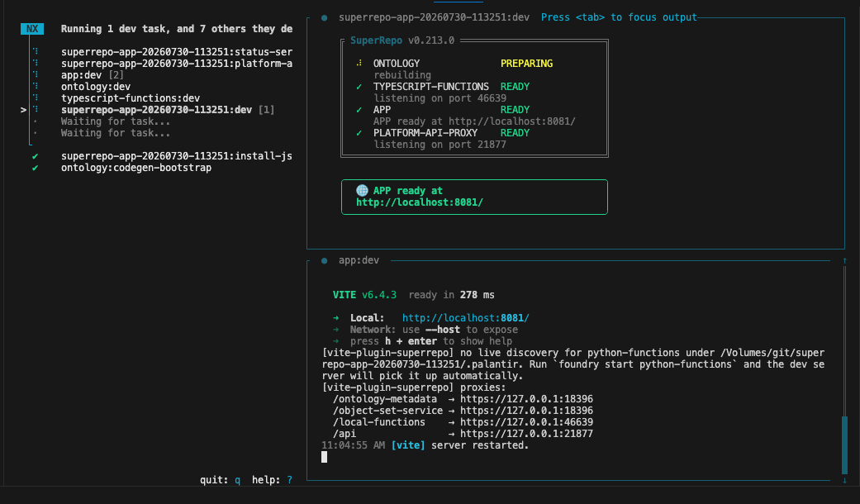Select the superrepo-app dev [1] task
The image size is (860, 504).
click(x=168, y=110)
